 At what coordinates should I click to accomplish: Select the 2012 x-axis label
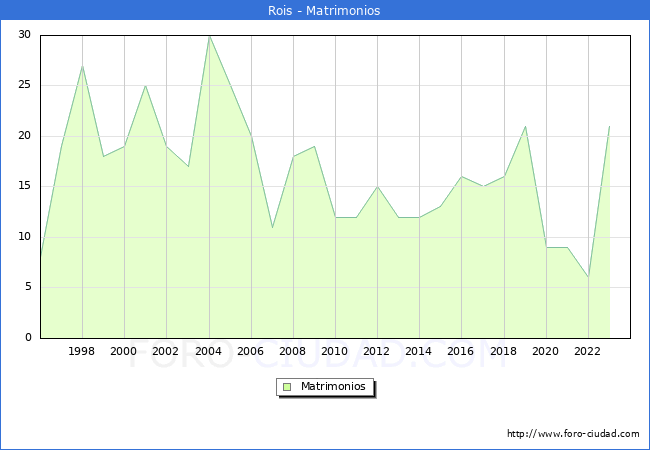[x=376, y=351]
